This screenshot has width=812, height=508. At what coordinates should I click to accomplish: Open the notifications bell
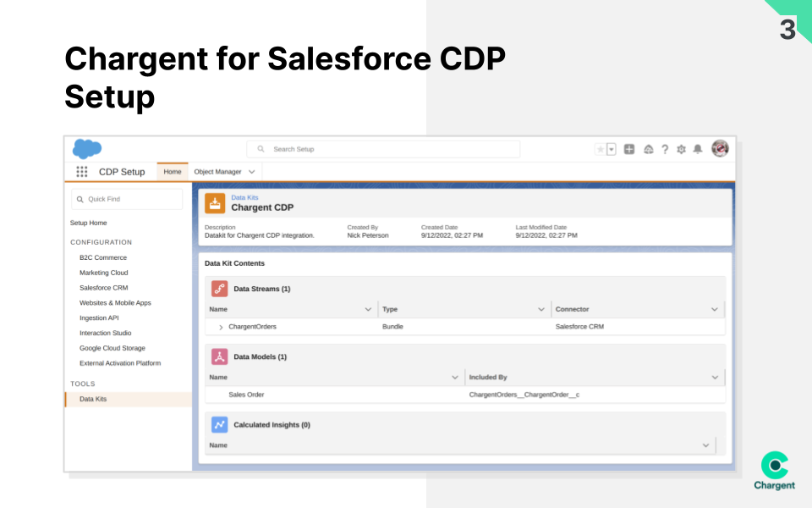[x=698, y=149]
